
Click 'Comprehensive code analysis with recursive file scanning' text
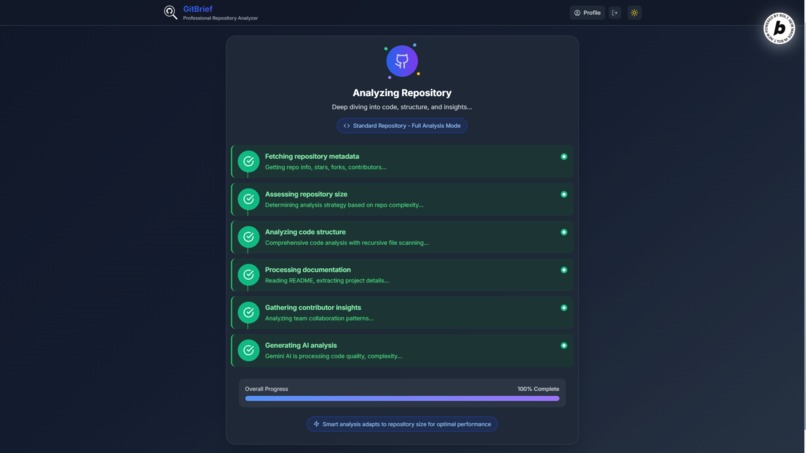346,243
